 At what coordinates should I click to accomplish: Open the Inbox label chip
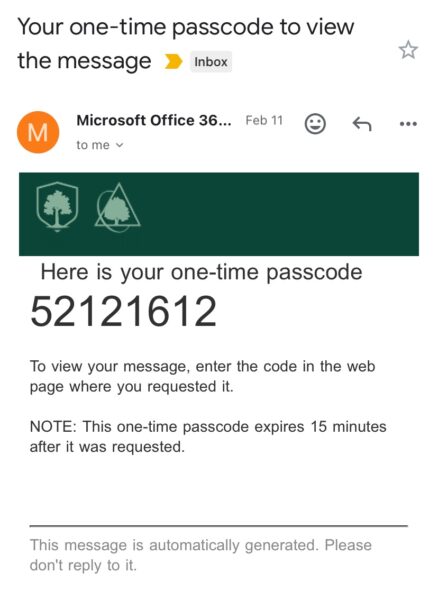(211, 62)
